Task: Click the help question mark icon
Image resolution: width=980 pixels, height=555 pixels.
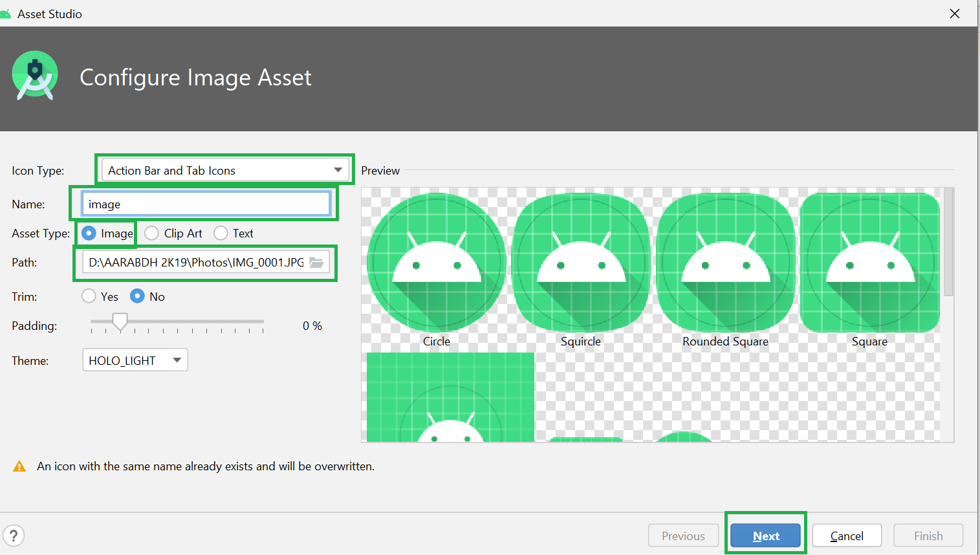Action: (x=14, y=536)
